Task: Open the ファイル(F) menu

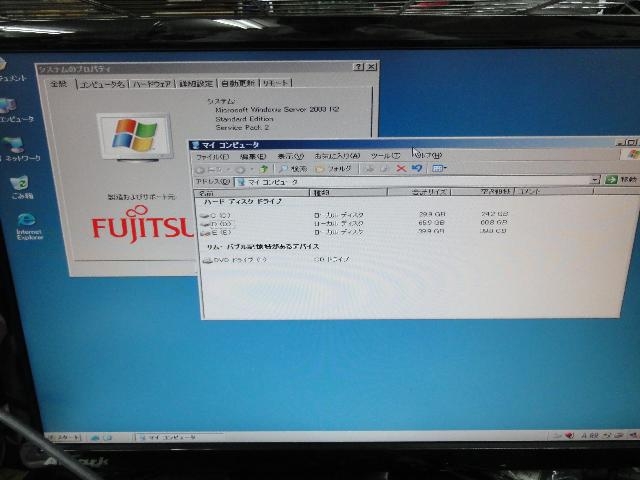Action: click(x=213, y=157)
